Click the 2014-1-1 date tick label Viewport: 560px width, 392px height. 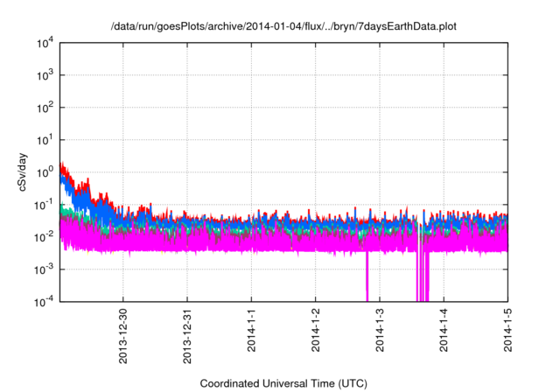[x=251, y=330]
